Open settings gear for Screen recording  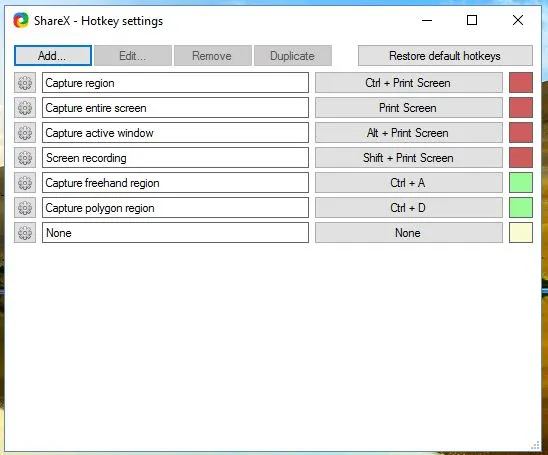(25, 158)
